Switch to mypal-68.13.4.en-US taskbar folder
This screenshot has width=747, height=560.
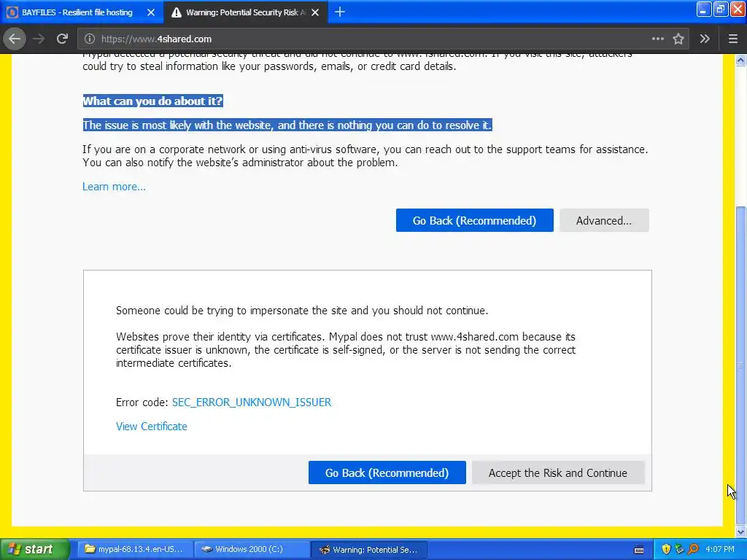(134, 549)
